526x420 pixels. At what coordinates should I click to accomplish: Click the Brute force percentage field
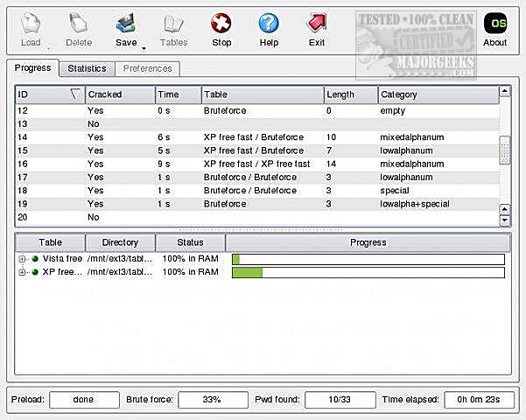pyautogui.click(x=211, y=400)
